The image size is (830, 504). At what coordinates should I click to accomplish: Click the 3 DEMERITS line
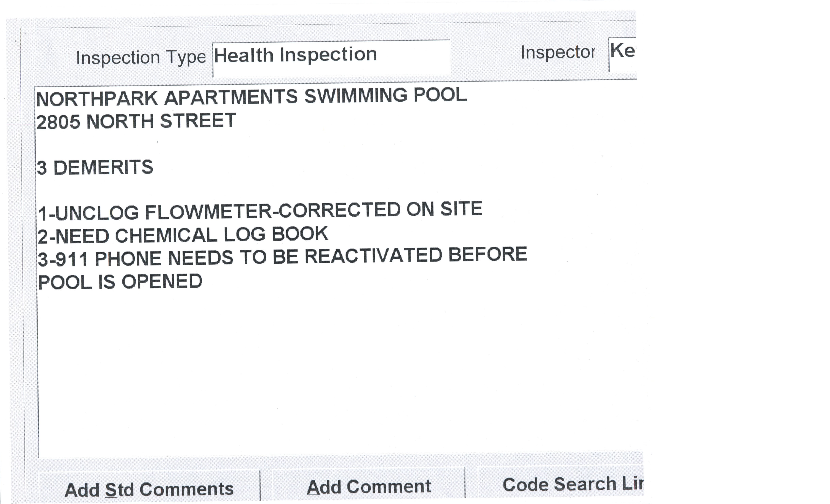[95, 168]
